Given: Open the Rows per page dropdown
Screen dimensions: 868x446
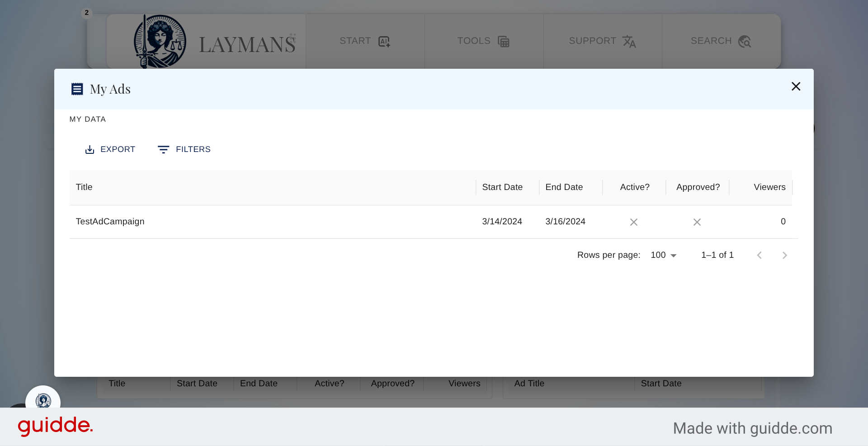Looking at the screenshot, I should (663, 255).
